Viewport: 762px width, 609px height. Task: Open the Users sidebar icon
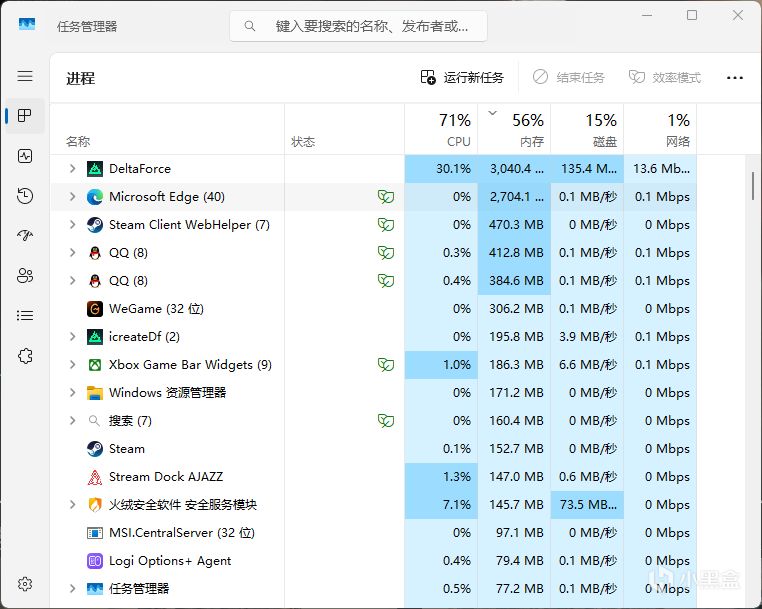click(x=25, y=276)
